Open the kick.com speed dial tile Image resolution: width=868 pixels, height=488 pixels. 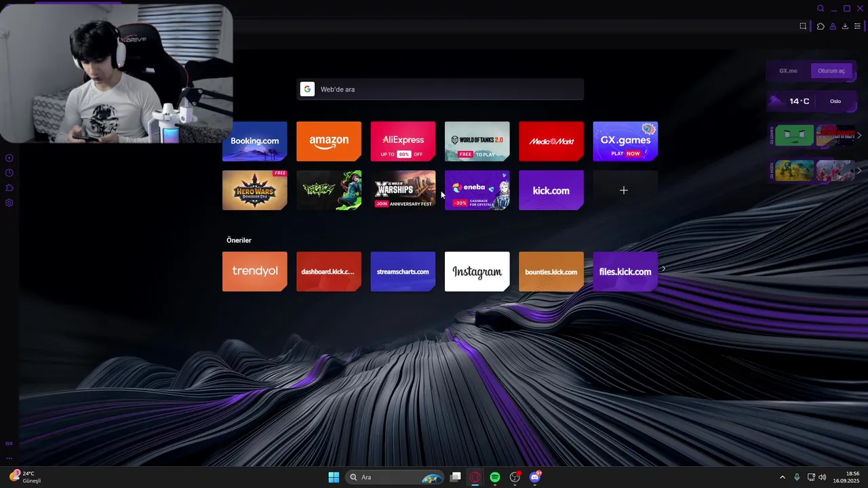point(551,190)
